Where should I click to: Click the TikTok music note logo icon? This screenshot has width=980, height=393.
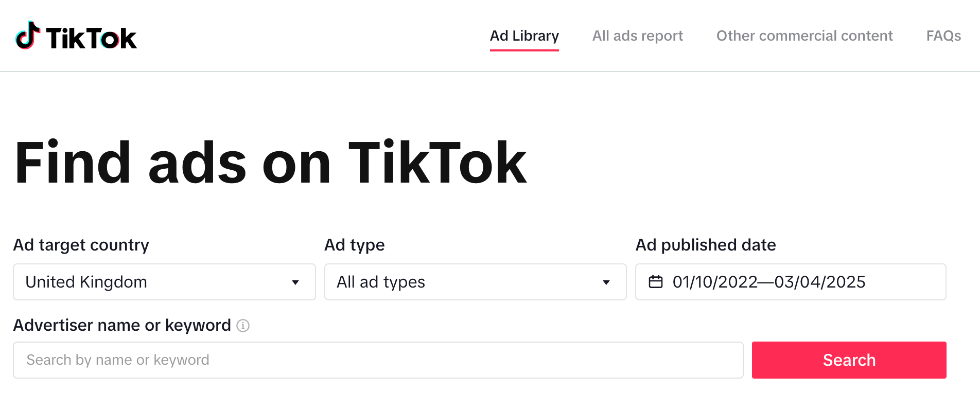pyautogui.click(x=28, y=35)
